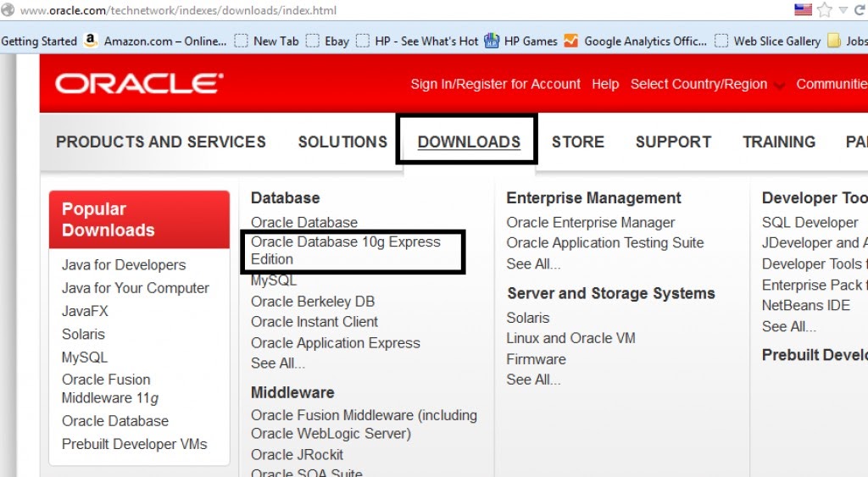The image size is (868, 477).
Task: Click See All under Enterprise Management
Action: tap(533, 264)
